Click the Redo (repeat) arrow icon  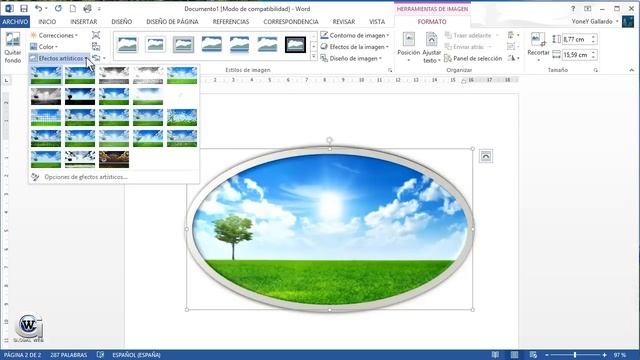coord(58,9)
